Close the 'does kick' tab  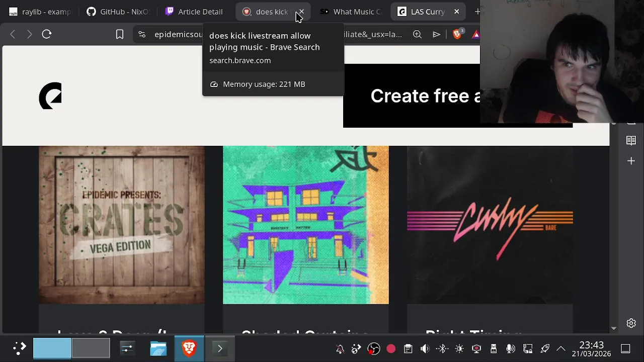301,12
